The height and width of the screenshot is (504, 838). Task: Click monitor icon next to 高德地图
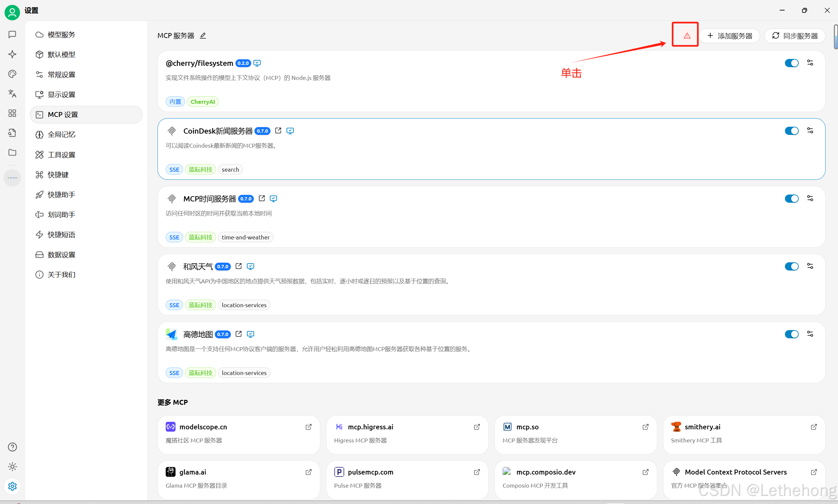coord(251,334)
